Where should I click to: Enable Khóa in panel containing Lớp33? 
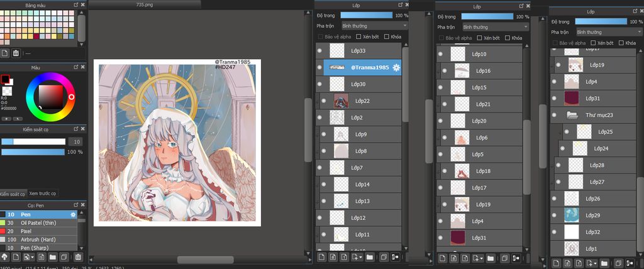click(387, 36)
